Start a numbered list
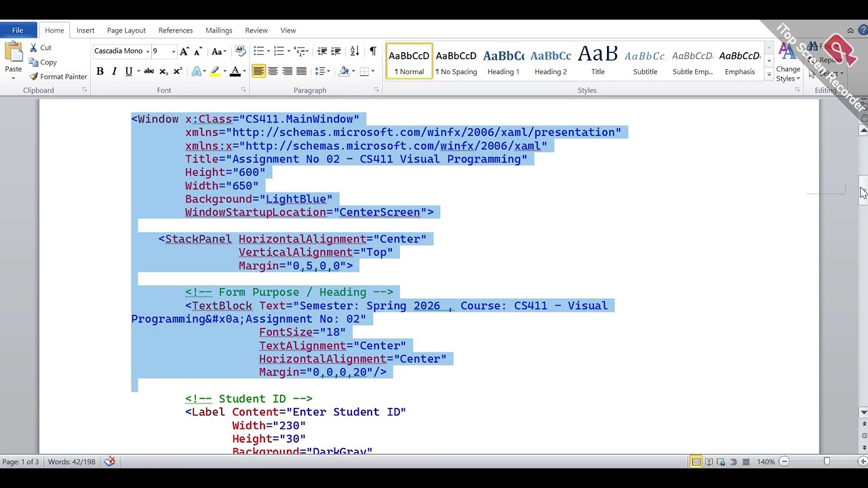 click(x=279, y=51)
